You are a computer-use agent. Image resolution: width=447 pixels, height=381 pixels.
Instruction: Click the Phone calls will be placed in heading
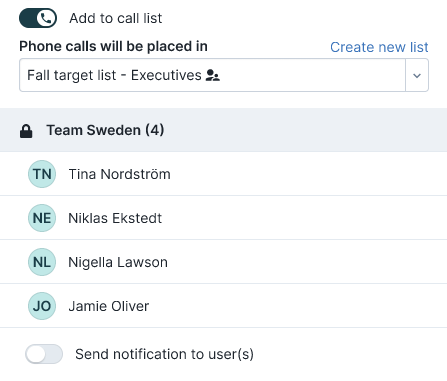coord(113,46)
